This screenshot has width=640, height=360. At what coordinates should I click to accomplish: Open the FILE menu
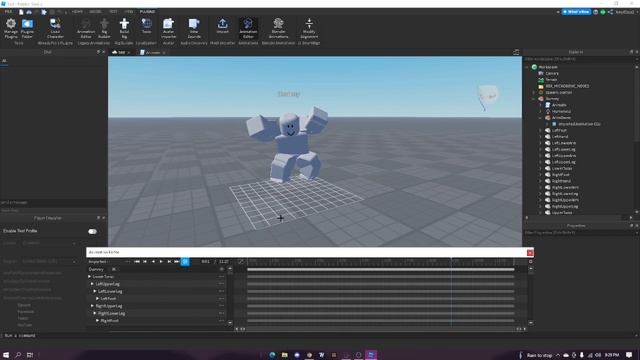pos(8,12)
